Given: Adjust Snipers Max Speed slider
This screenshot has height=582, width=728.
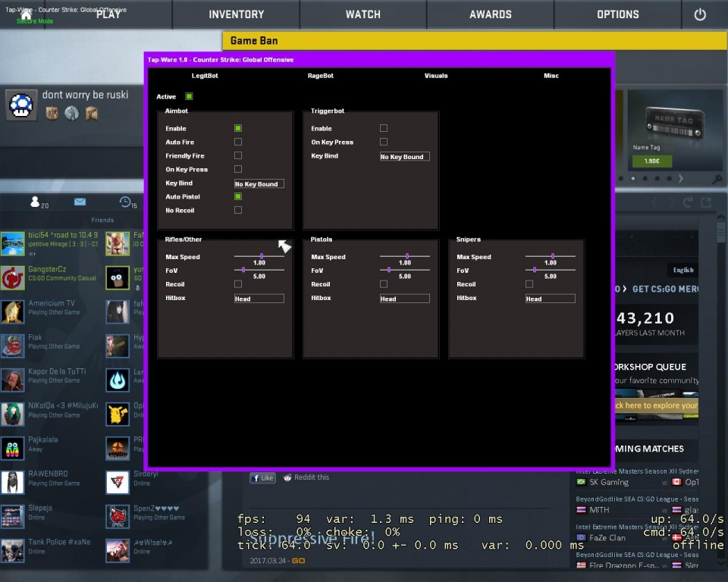Looking at the screenshot, I should [x=551, y=256].
